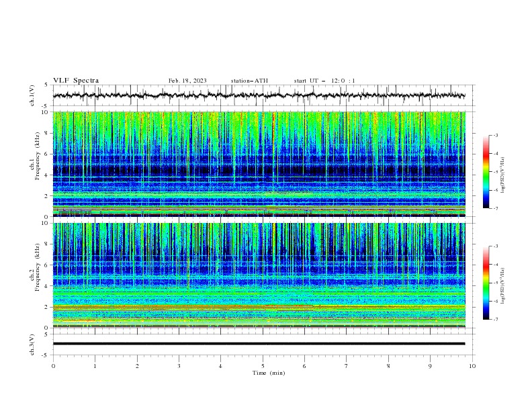Viewport: 532px width, 411px height.
Task: Click the "1" tick on time axis
Action: [95, 366]
